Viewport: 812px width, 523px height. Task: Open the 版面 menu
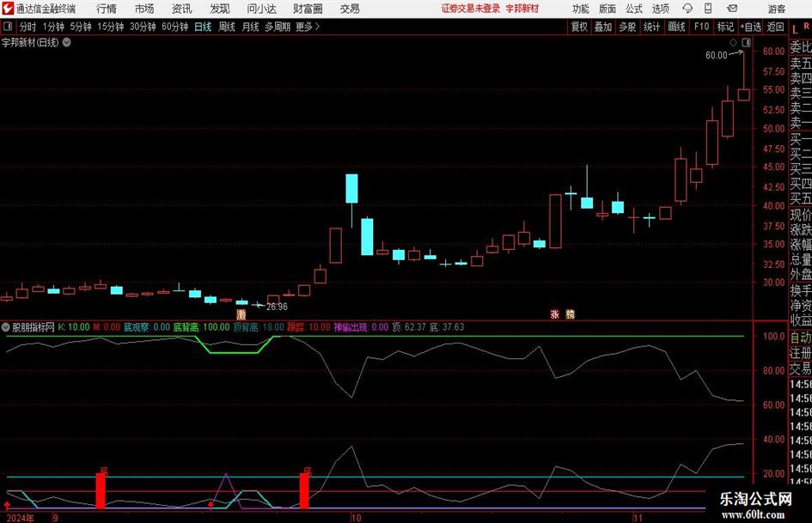607,9
